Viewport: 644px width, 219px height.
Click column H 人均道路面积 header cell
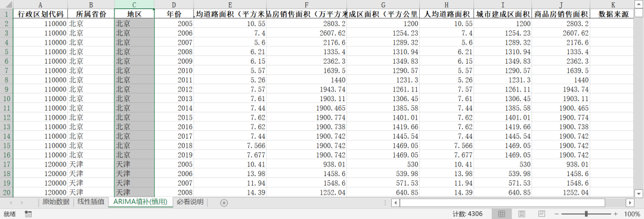pos(447,14)
